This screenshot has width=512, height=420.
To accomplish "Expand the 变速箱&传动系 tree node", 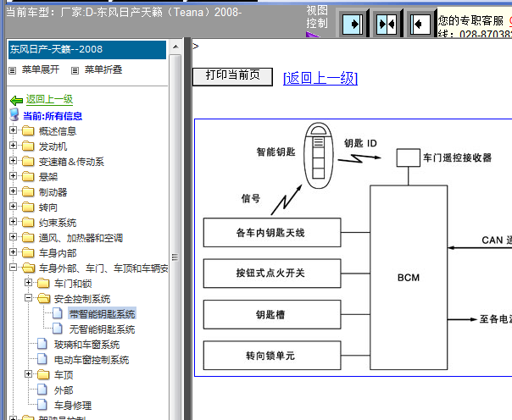I will click(13, 160).
